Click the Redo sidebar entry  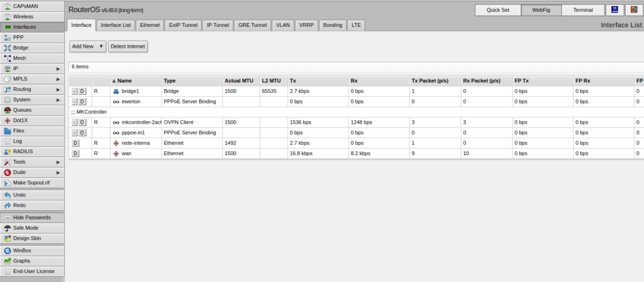32,205
